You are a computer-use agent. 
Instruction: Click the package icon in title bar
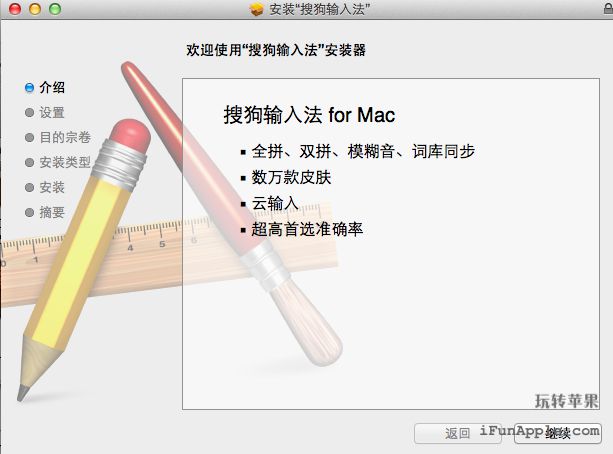[x=257, y=9]
